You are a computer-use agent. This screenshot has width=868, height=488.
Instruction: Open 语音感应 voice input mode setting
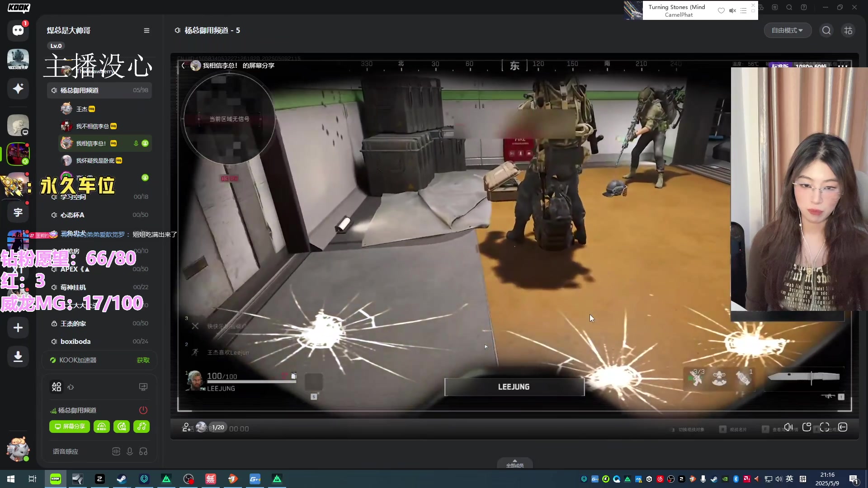point(66,451)
